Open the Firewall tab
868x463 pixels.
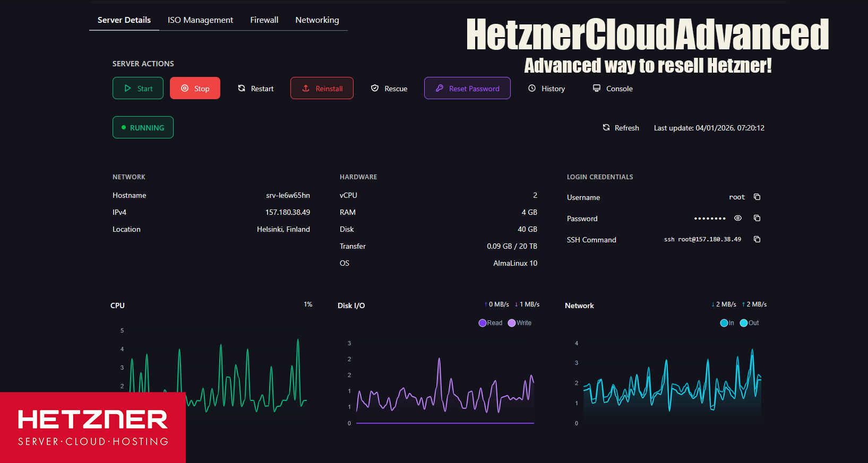(264, 20)
